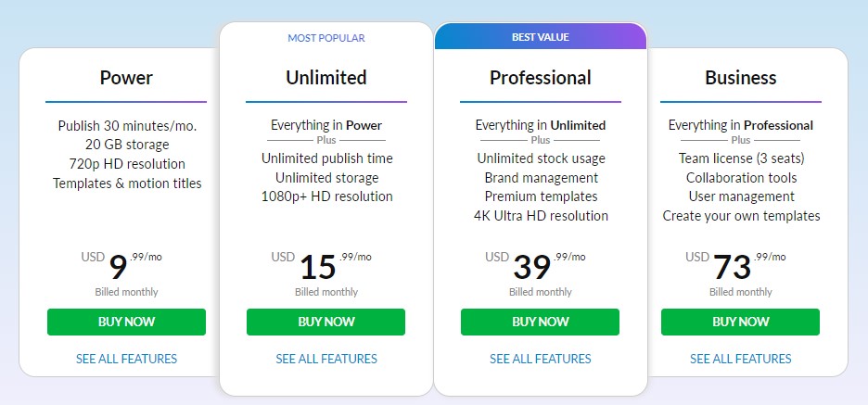868x405 pixels.
Task: Click the 4K Ultra HD resolution feature
Action: point(541,215)
